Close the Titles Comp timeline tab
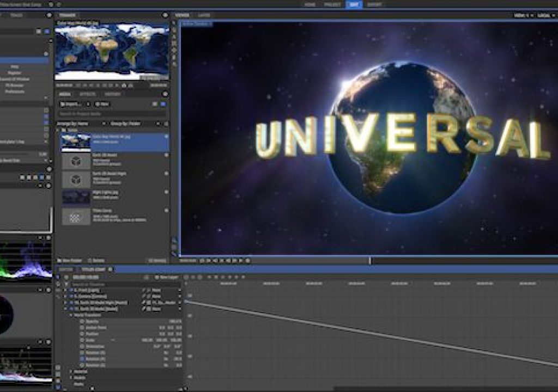 110,269
